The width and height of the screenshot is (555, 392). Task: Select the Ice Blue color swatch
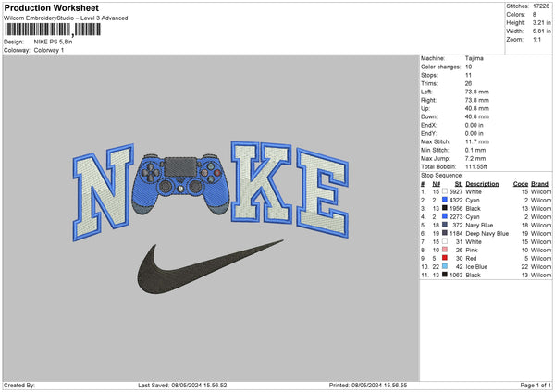(x=445, y=266)
